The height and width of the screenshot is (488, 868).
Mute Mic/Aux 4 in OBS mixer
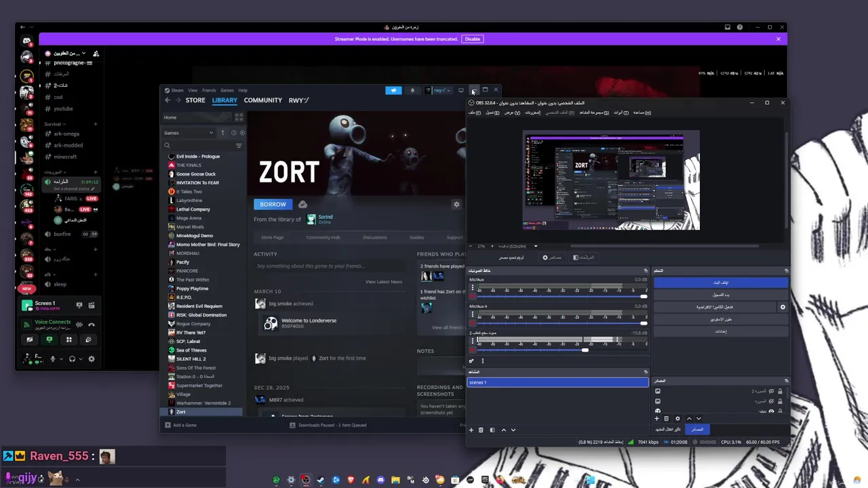click(472, 323)
